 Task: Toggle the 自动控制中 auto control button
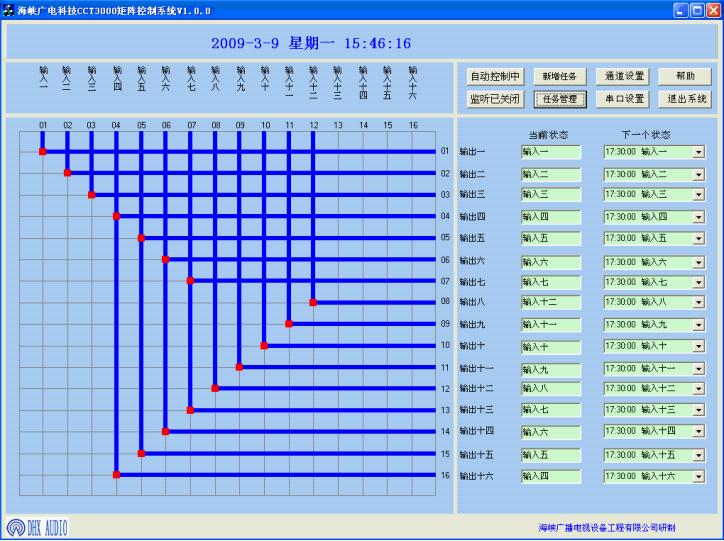pyautogui.click(x=495, y=76)
